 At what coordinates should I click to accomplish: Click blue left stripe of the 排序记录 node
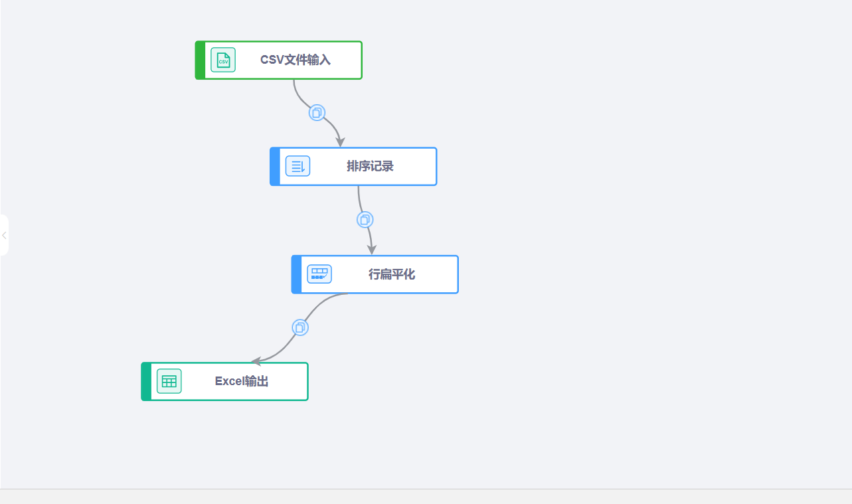275,167
